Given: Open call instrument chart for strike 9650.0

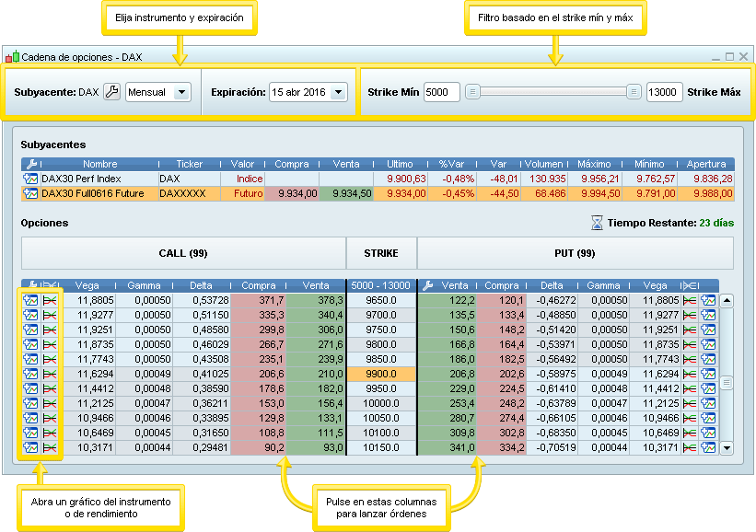Looking at the screenshot, I should point(30,301).
